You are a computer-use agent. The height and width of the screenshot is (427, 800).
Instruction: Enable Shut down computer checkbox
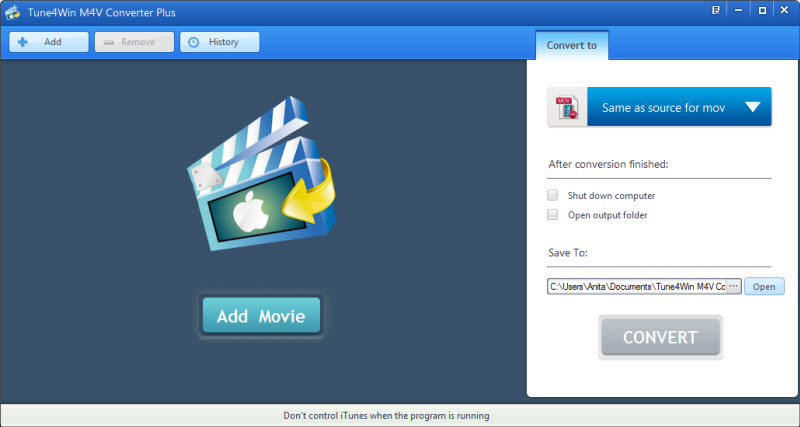553,195
